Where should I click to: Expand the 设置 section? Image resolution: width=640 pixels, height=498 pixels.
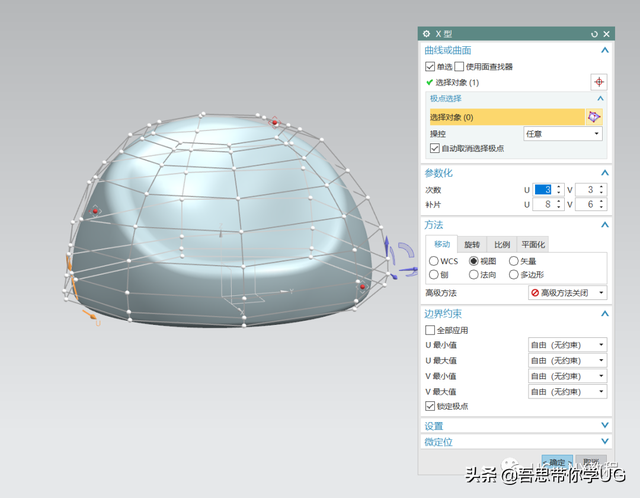[604, 425]
